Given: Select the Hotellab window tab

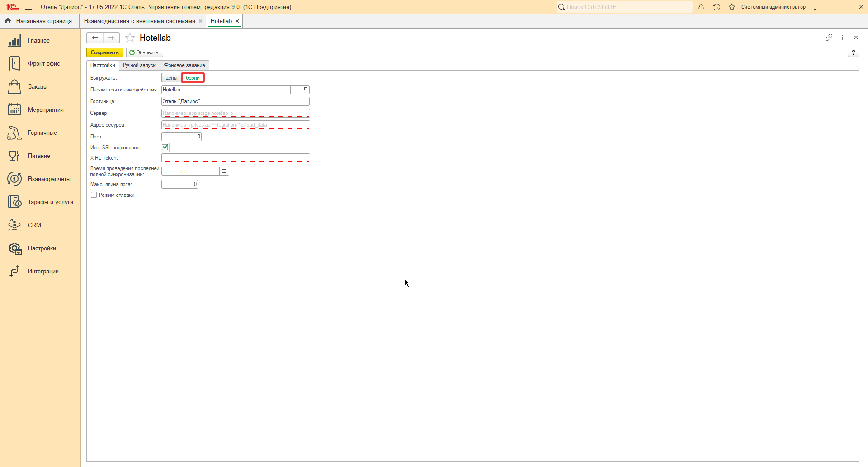Looking at the screenshot, I should tap(221, 21).
